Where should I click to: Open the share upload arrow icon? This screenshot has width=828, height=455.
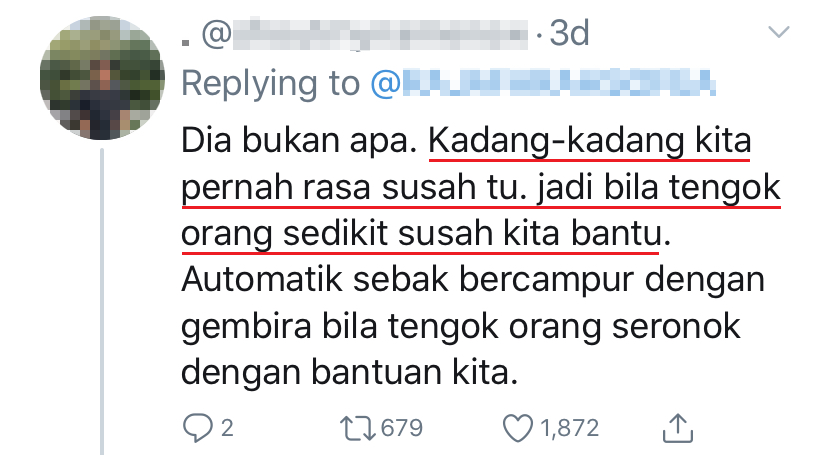(x=678, y=428)
